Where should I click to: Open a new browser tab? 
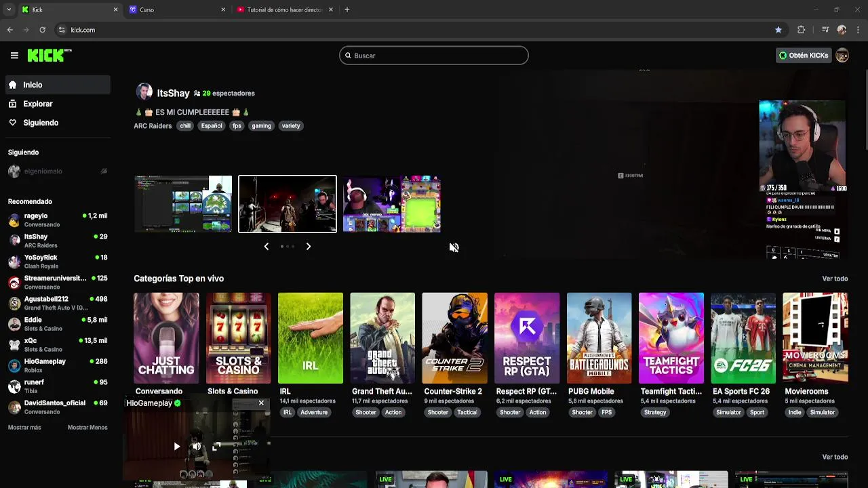(x=347, y=9)
